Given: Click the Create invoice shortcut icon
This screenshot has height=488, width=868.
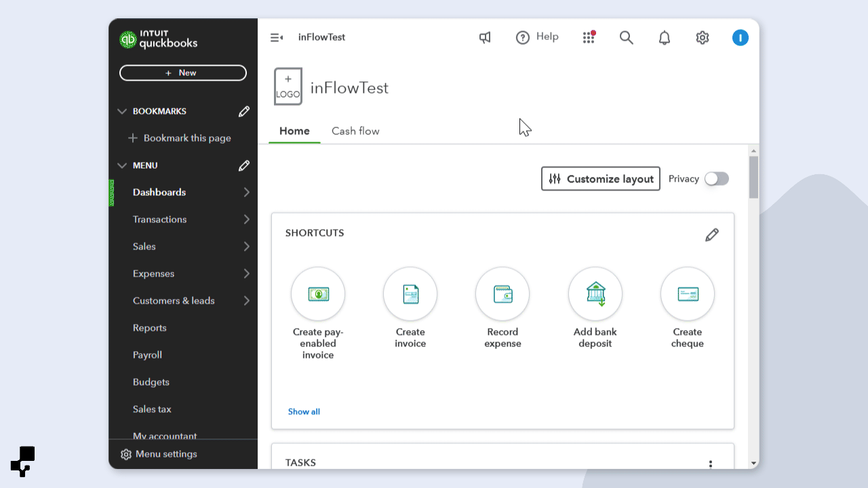Looking at the screenshot, I should 410,294.
